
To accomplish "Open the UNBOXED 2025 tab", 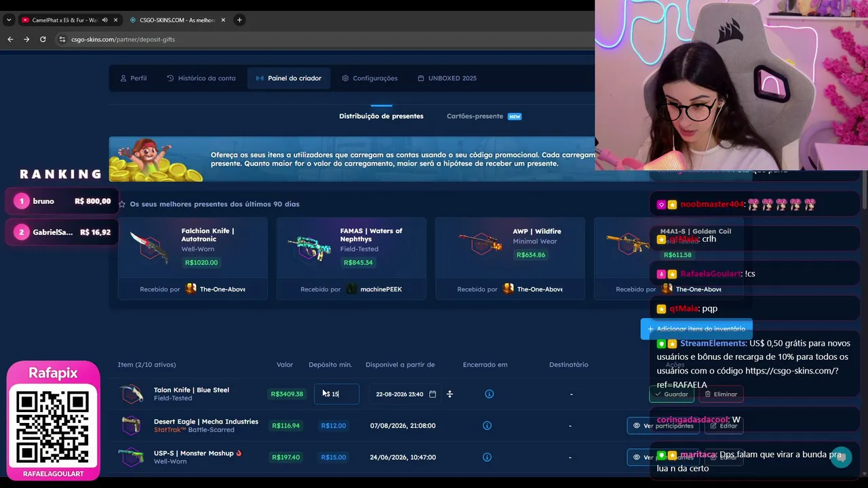I will point(447,78).
